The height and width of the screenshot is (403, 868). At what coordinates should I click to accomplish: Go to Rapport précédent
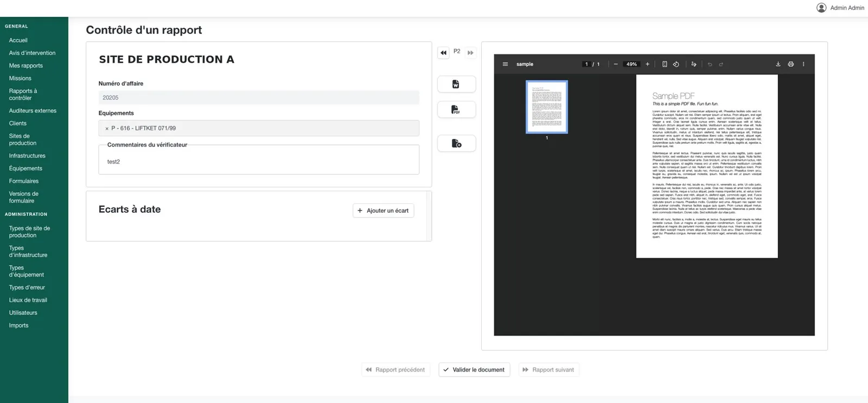pyautogui.click(x=396, y=370)
